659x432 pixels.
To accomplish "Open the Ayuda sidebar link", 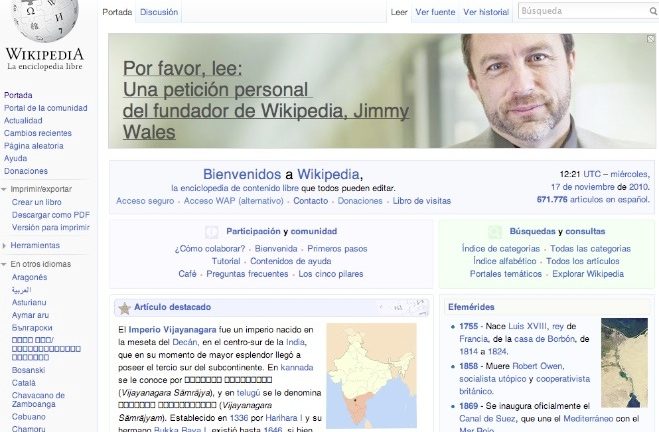I will (x=16, y=158).
